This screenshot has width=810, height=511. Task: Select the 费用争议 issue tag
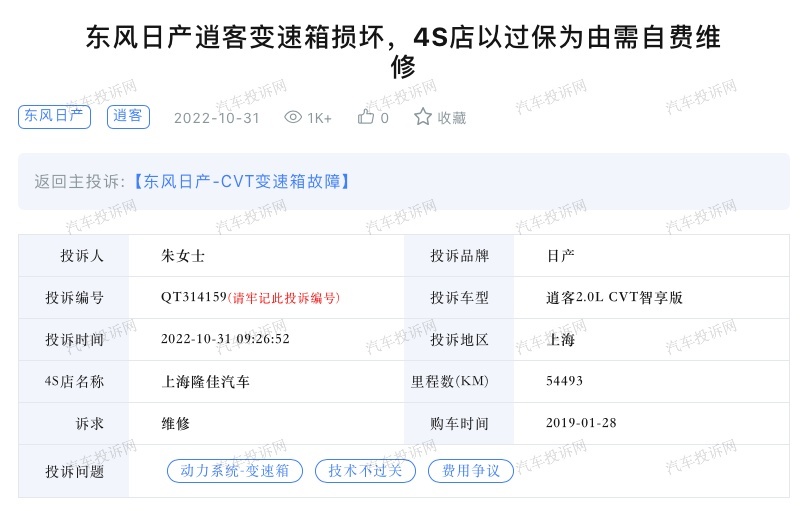point(471,471)
